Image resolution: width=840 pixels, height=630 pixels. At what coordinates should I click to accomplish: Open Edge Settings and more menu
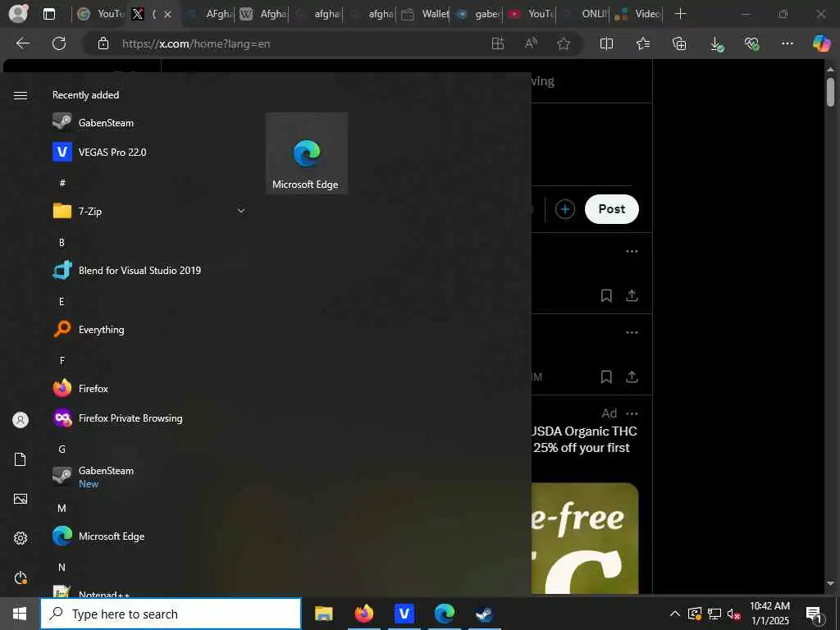(x=787, y=44)
